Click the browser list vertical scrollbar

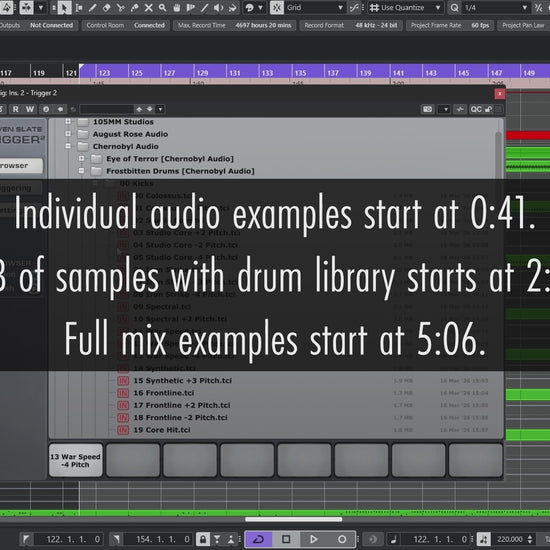click(498, 154)
